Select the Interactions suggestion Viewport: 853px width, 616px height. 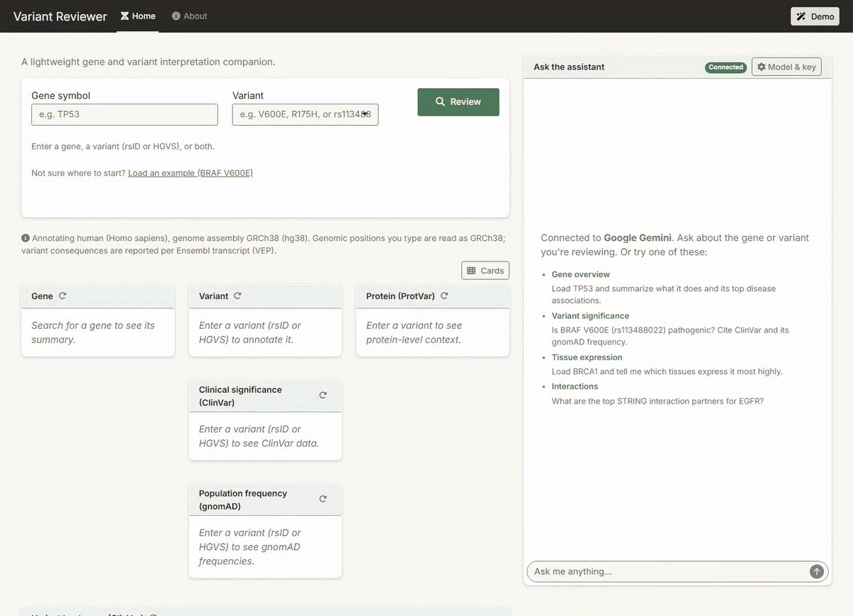(575, 387)
